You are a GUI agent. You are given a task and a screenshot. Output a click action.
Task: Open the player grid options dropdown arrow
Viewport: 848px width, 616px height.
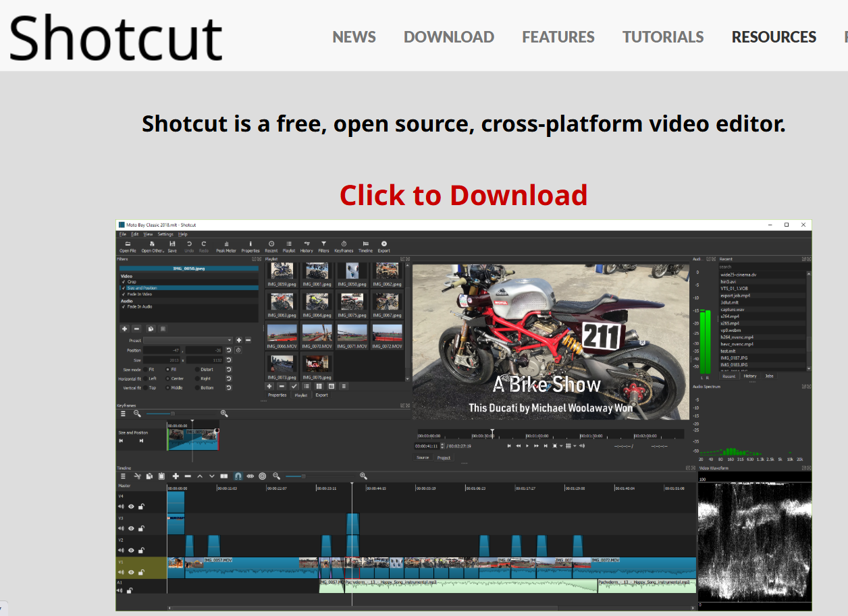click(x=575, y=446)
